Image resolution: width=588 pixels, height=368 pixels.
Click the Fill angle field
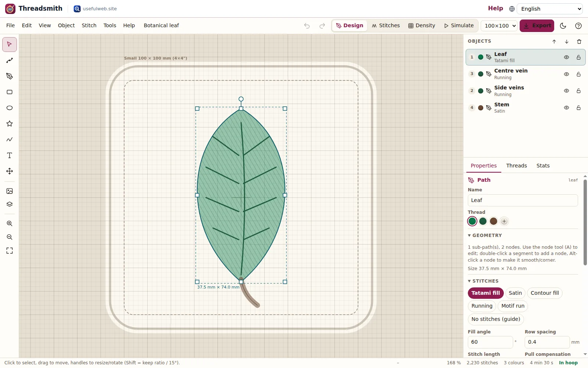(490, 342)
